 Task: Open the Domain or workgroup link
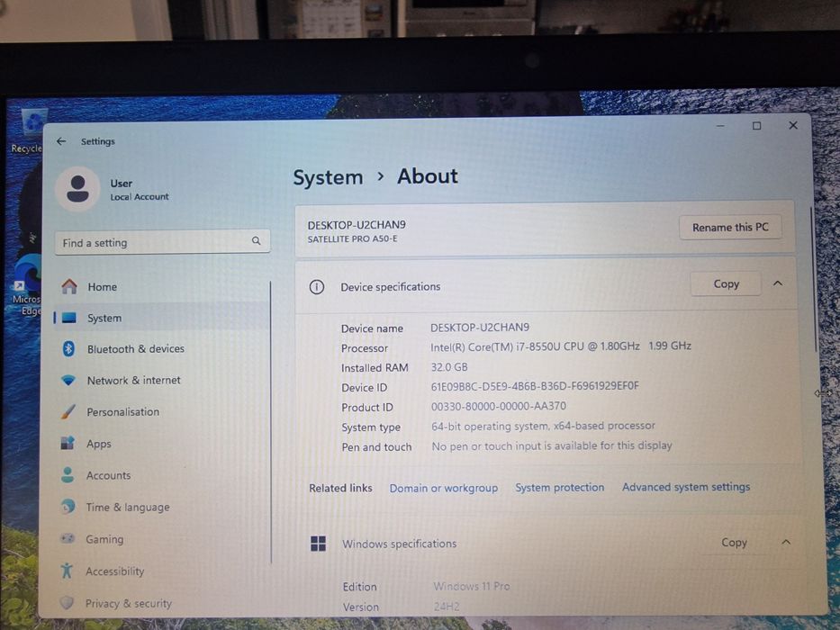point(444,488)
